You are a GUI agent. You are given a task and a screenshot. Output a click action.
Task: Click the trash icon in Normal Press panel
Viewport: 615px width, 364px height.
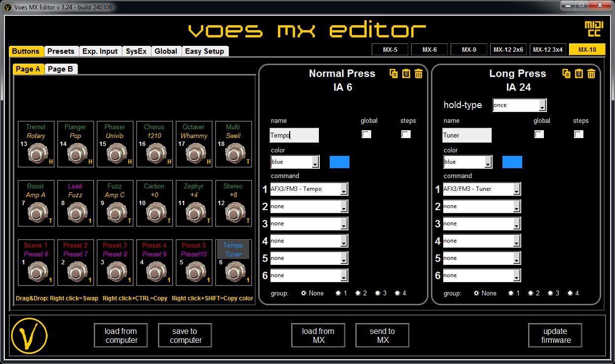click(419, 73)
